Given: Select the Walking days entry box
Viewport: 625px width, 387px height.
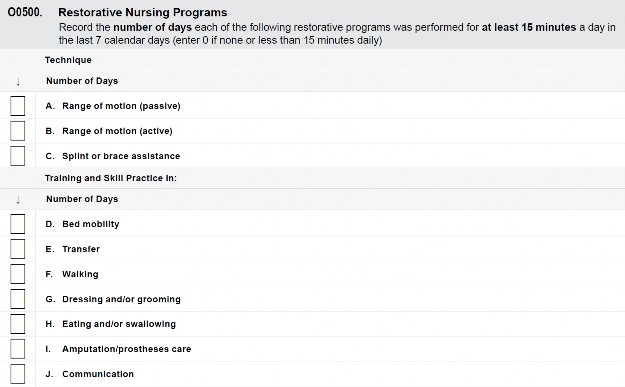Looking at the screenshot, I should point(18,274).
